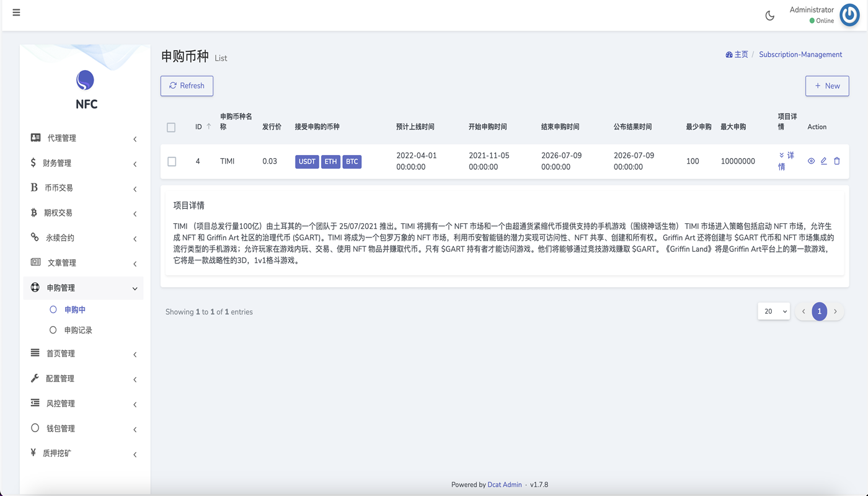Click the 10000000 max subscription cell

738,161
